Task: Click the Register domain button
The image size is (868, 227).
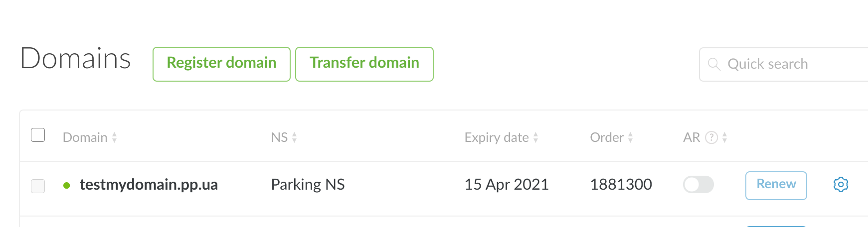Action: (x=221, y=64)
